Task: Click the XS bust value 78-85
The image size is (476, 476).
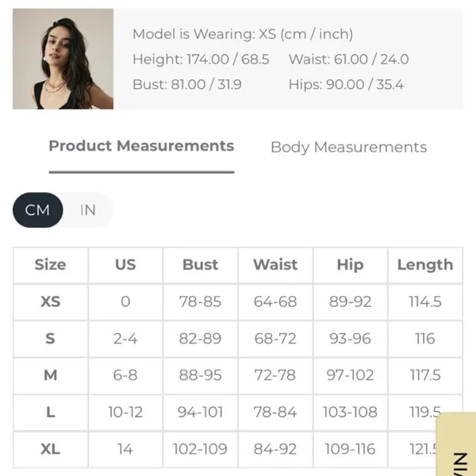Action: [x=201, y=301]
